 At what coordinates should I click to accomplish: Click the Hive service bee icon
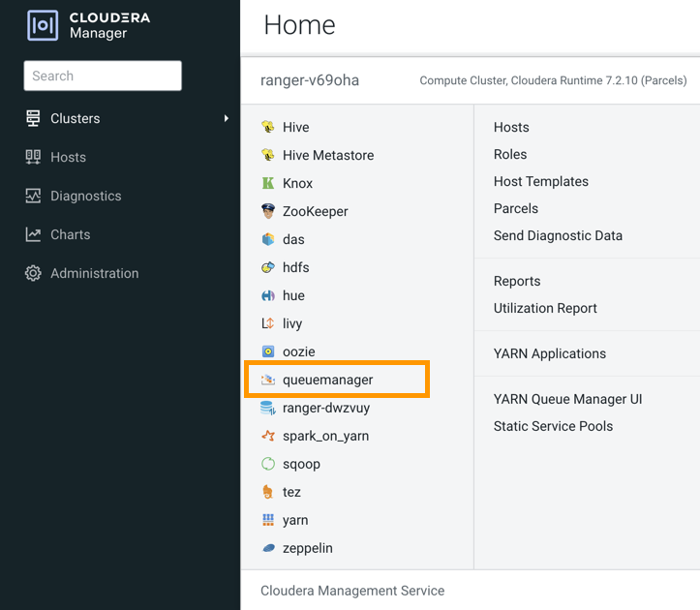(268, 127)
